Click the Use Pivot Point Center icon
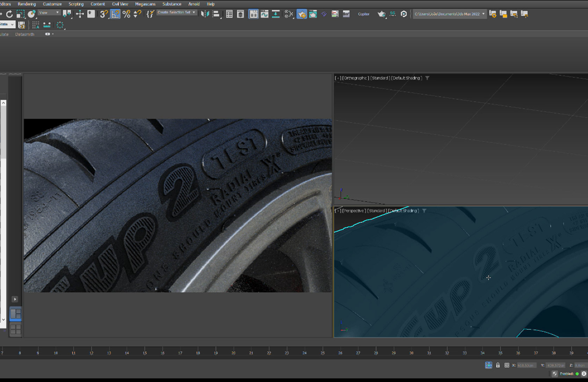588x382 pixels. (x=67, y=14)
